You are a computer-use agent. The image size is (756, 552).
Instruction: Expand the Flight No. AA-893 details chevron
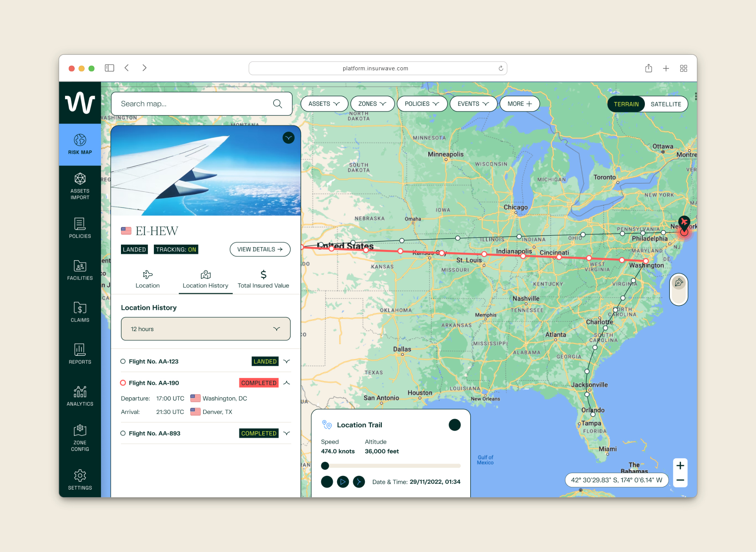pos(287,433)
